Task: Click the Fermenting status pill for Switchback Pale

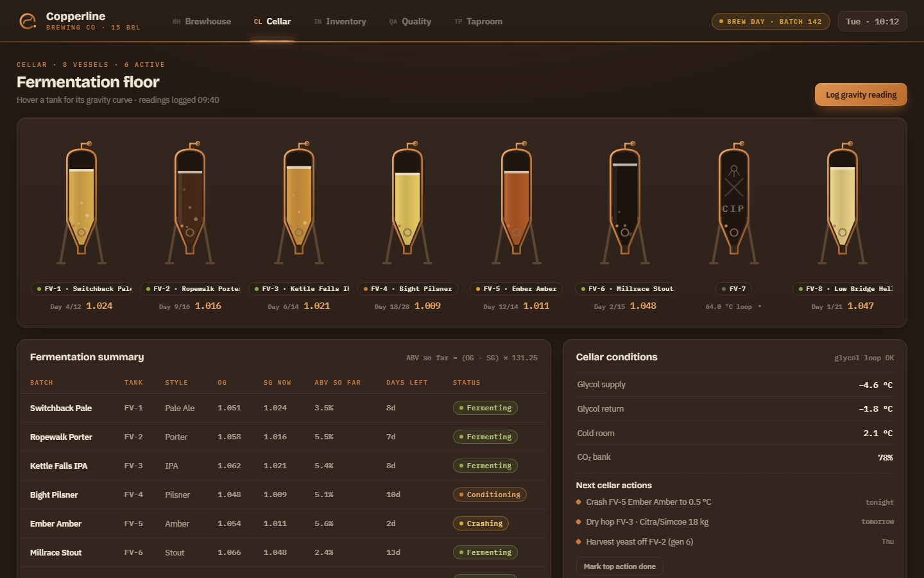Action: coord(485,408)
